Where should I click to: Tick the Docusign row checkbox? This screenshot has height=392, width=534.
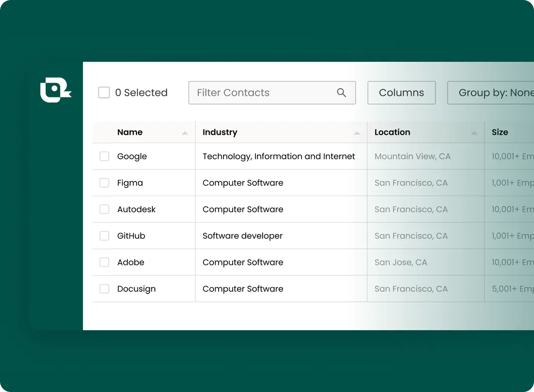pyautogui.click(x=104, y=289)
